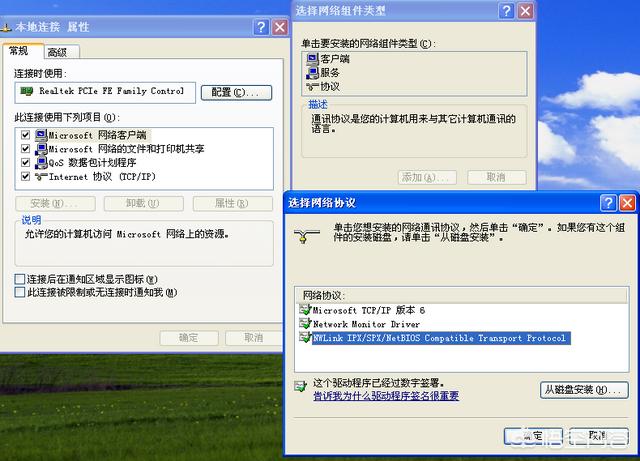
Task: Select Microsoft TCP/IP 版本 6 protocol
Action: 369,310
